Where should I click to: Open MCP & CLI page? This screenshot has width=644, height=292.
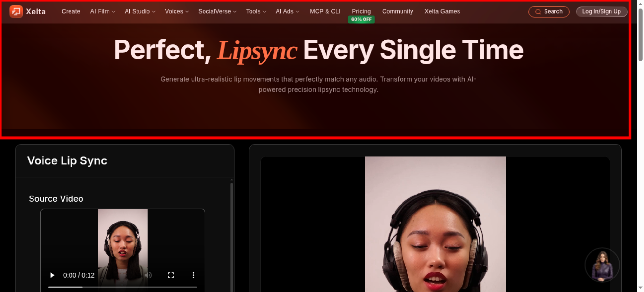(x=325, y=11)
